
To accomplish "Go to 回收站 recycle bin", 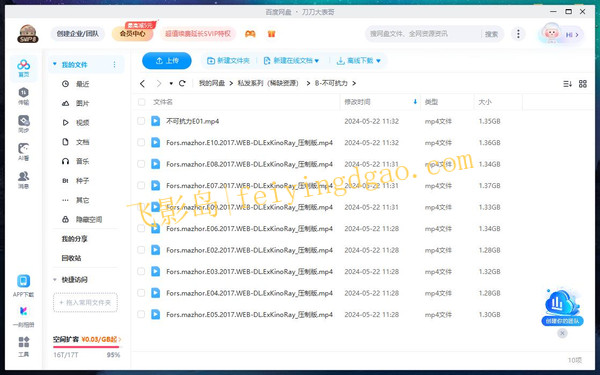I will tap(71, 258).
